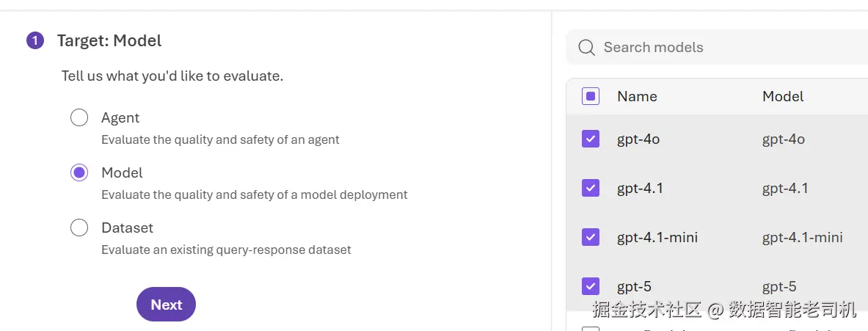Toggle the select-all checkbox in header
This screenshot has width=868, height=331.
coord(591,96)
